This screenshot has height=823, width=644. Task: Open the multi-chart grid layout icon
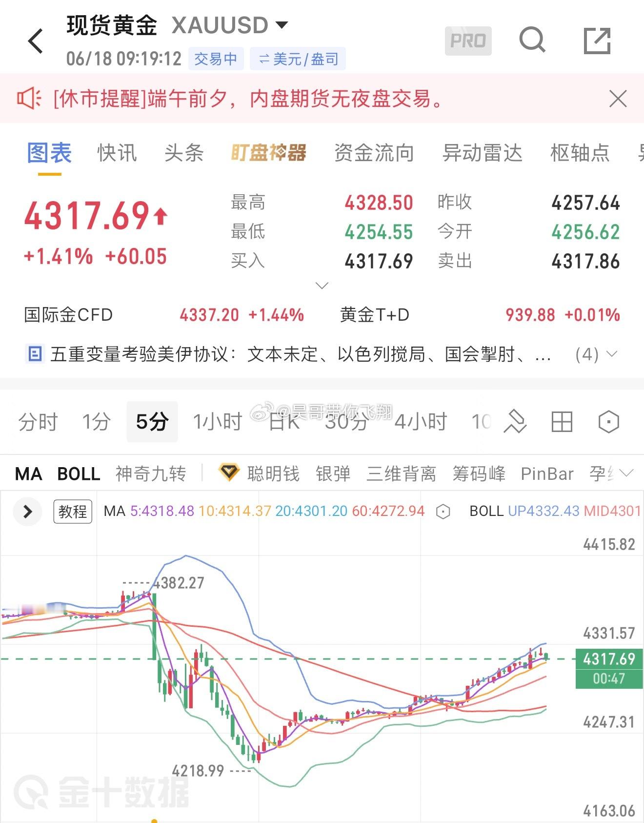(x=562, y=422)
